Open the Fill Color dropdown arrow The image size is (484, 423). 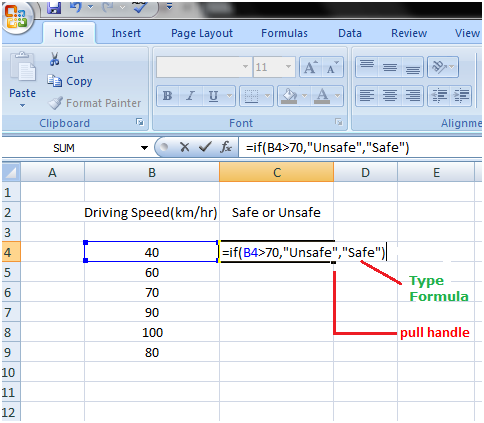pos(305,96)
